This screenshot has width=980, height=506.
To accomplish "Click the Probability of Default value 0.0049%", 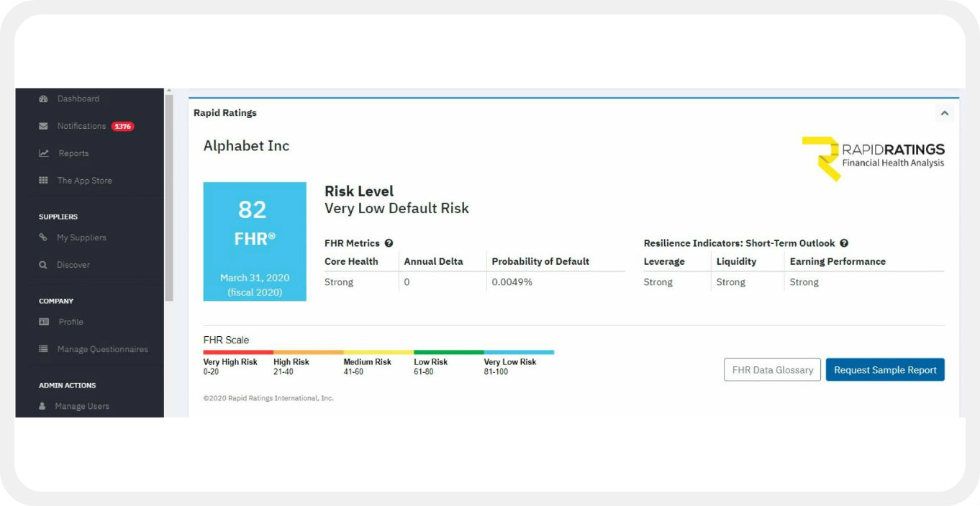I will (x=512, y=282).
